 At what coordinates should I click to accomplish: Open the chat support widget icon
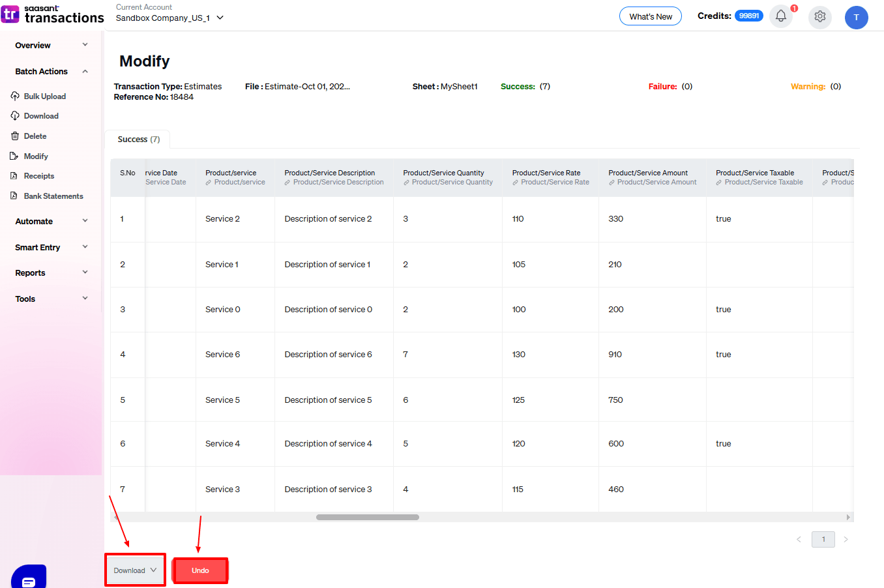(29, 579)
